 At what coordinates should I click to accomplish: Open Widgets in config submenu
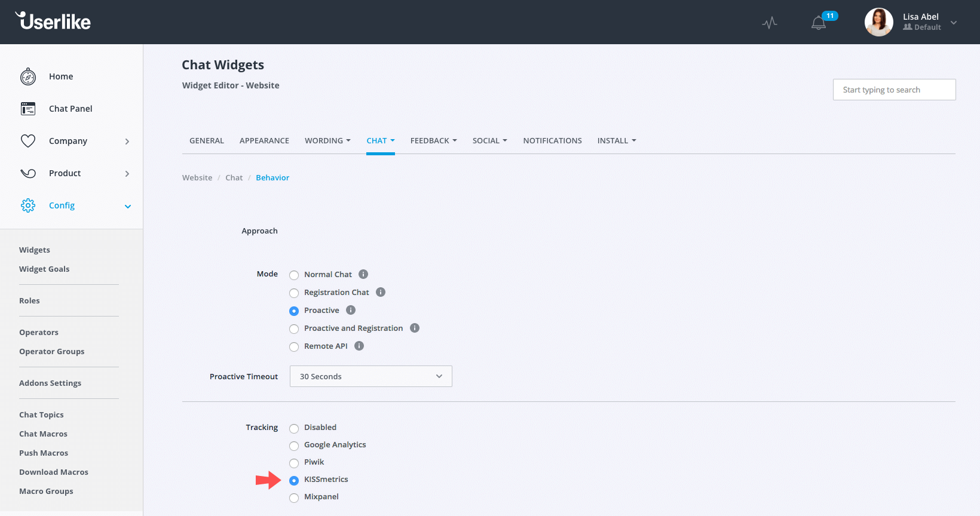35,250
